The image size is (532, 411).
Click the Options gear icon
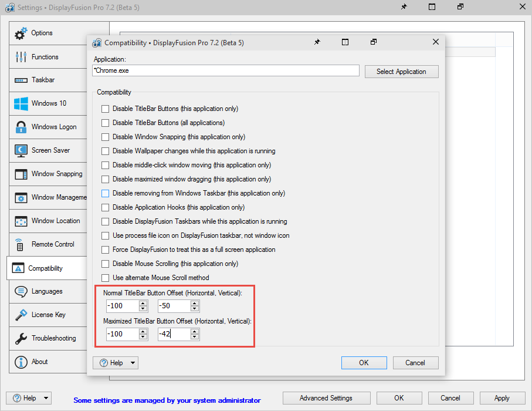click(21, 33)
